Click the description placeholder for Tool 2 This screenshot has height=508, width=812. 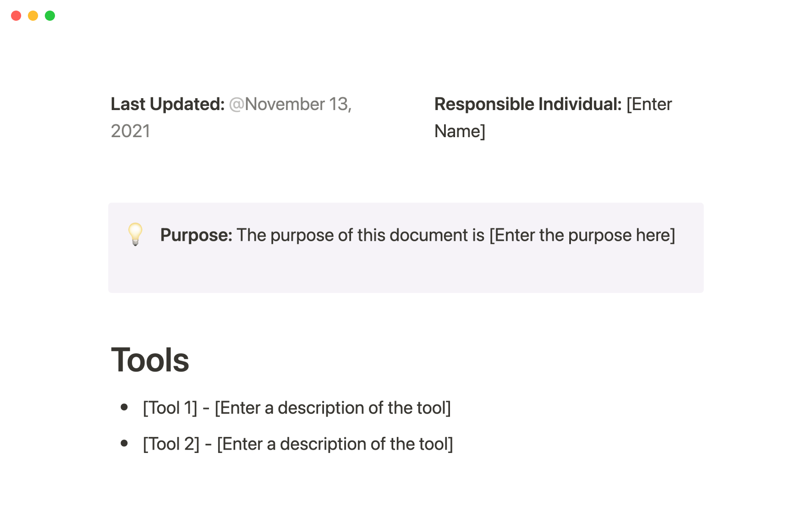tap(335, 444)
